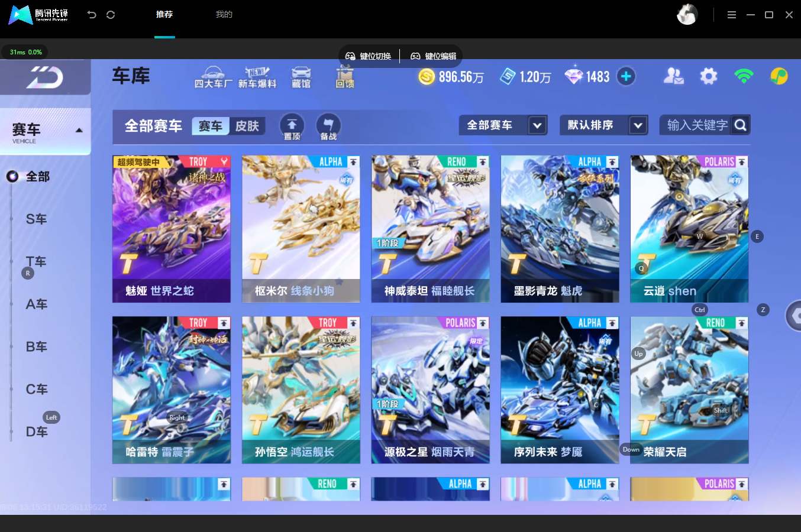
Task: Click the search magnifier icon
Action: click(740, 125)
